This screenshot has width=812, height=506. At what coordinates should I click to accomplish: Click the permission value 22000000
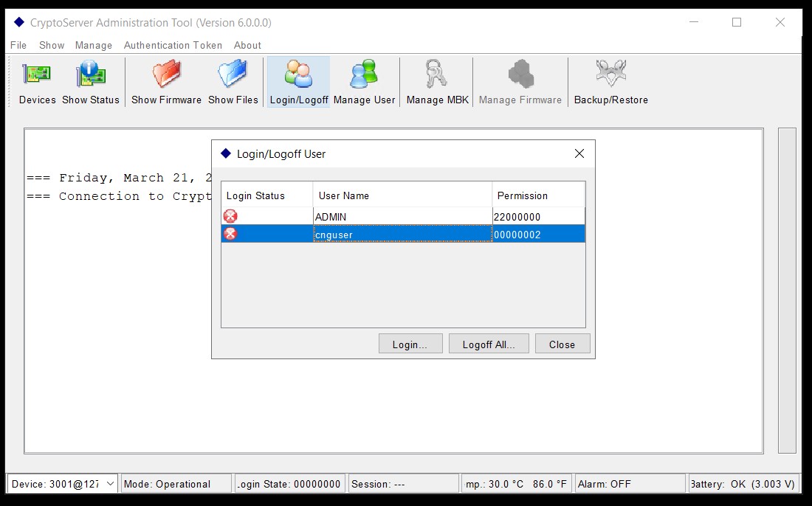tap(517, 217)
